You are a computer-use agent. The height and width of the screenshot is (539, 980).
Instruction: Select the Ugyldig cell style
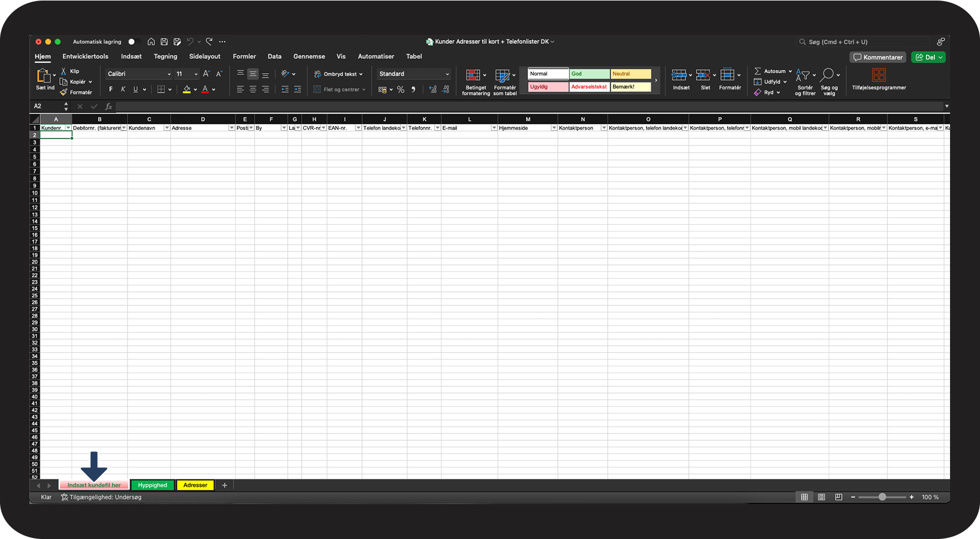click(548, 87)
